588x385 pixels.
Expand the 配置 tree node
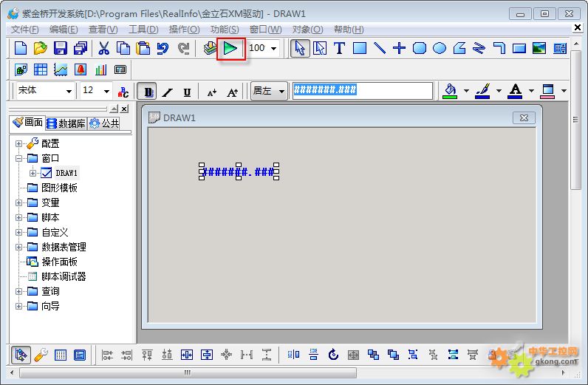coord(18,143)
